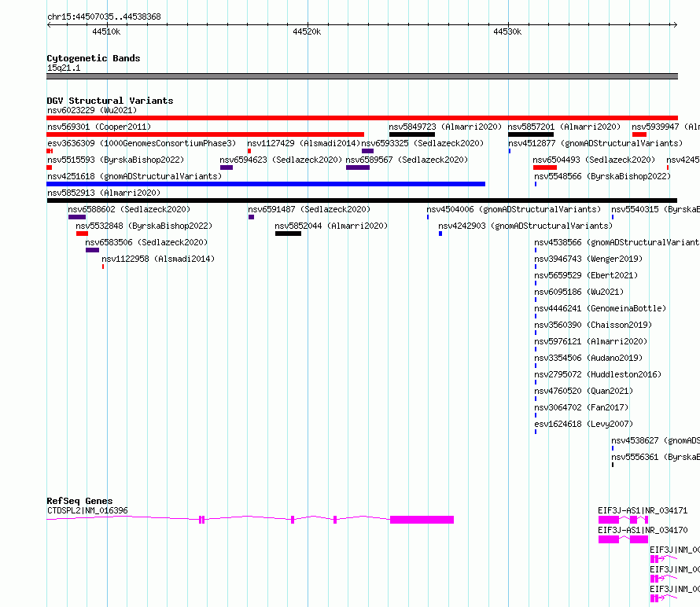Select the nsv569301 (Cooper2011) red bar

point(205,134)
